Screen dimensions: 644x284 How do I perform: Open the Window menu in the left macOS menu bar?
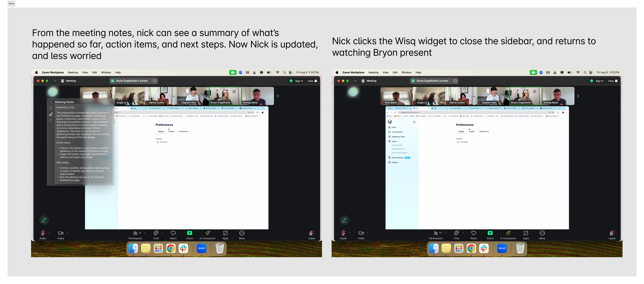click(x=106, y=73)
